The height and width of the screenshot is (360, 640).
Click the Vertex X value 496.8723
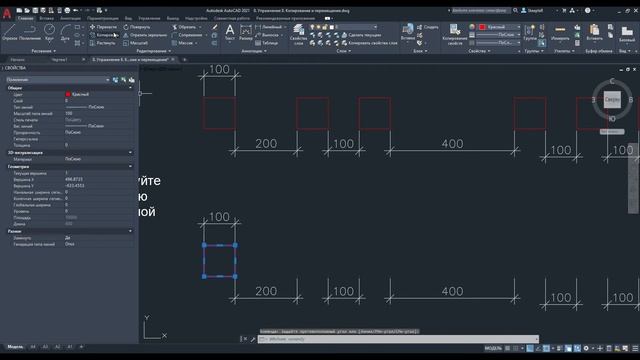(74, 179)
